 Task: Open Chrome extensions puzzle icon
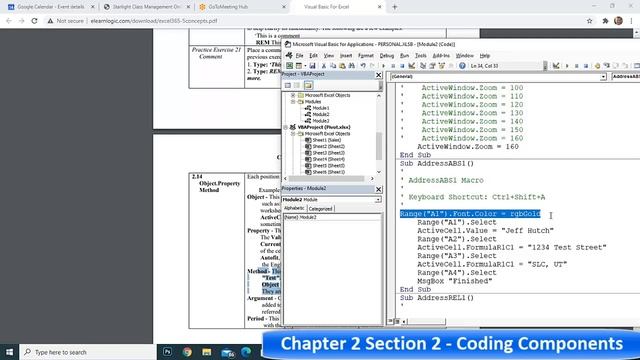pyautogui.click(x=605, y=21)
